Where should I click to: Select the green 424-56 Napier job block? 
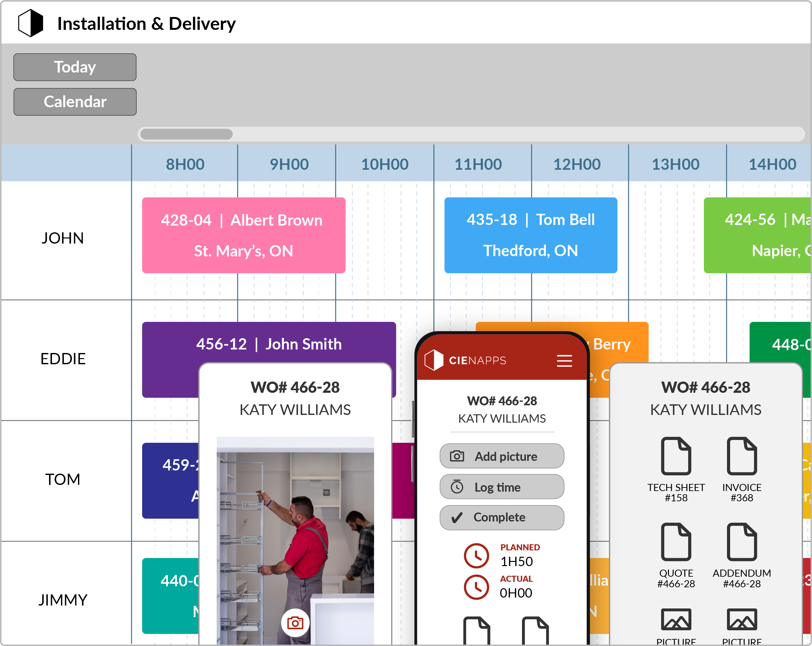[x=757, y=236]
